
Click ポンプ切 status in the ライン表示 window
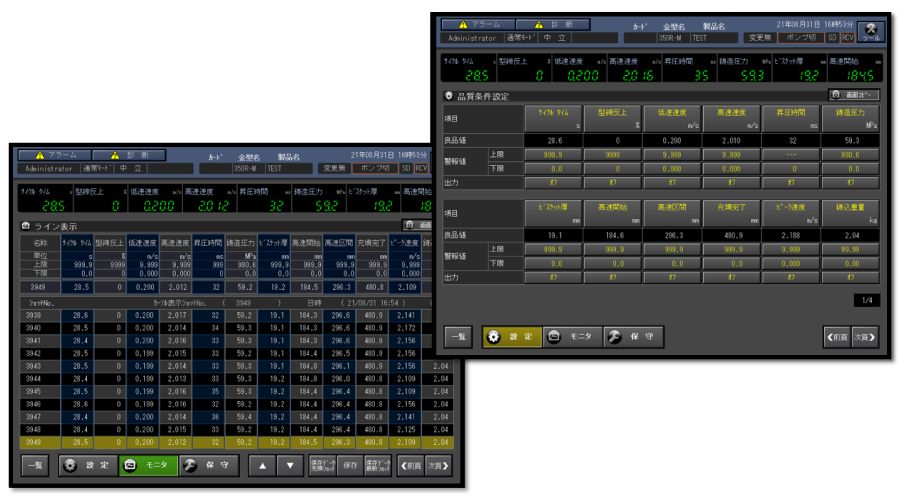click(x=375, y=168)
